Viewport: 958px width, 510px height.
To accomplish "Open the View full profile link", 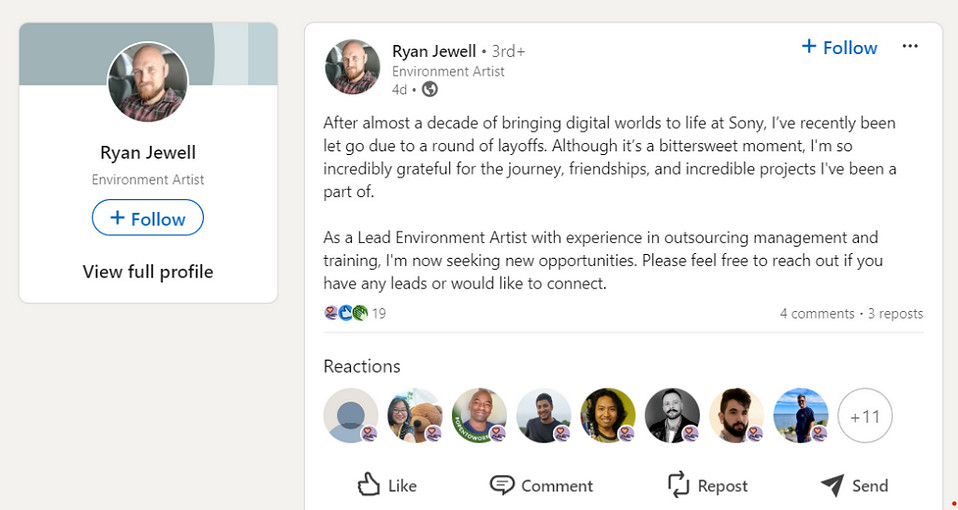I will 148,272.
